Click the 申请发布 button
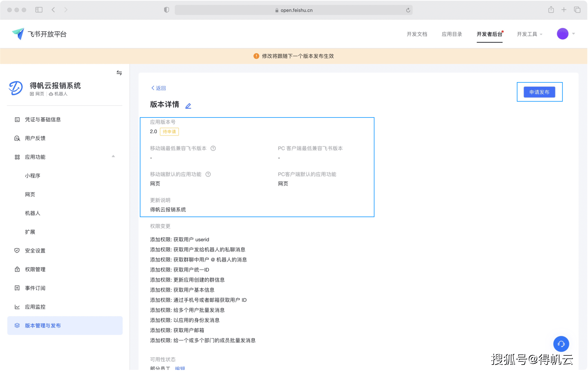 click(x=539, y=92)
